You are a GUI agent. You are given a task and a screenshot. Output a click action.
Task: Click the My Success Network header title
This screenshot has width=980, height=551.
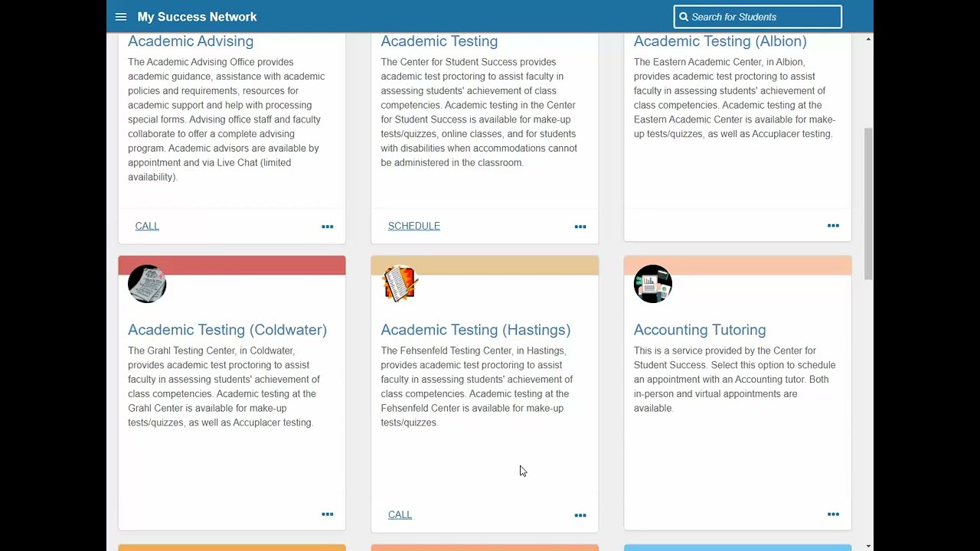pos(197,17)
